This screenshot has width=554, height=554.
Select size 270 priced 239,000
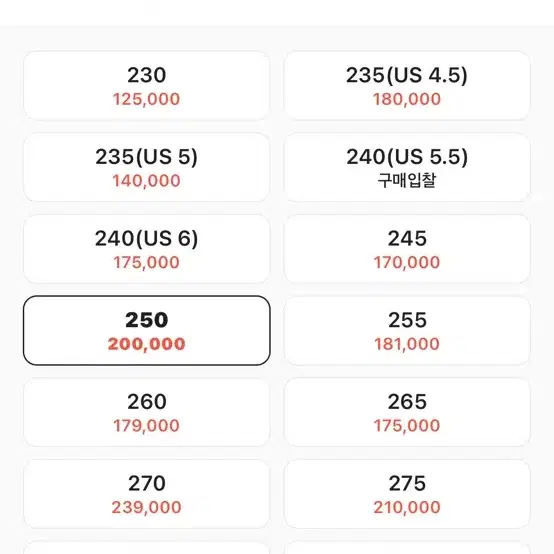click(x=147, y=494)
